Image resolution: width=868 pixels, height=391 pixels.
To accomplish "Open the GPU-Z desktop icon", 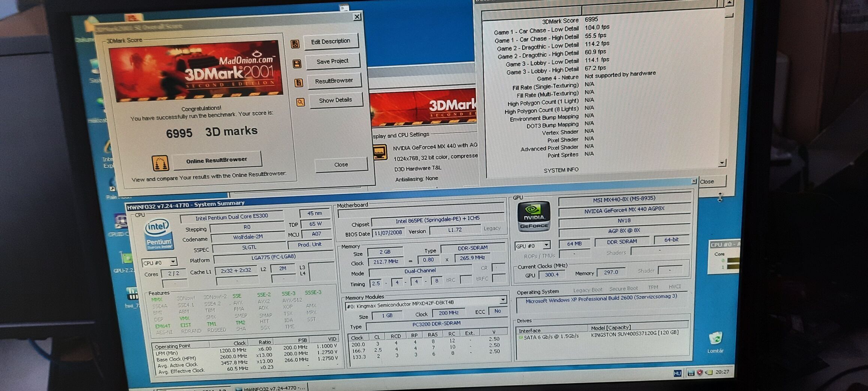I will point(125,262).
